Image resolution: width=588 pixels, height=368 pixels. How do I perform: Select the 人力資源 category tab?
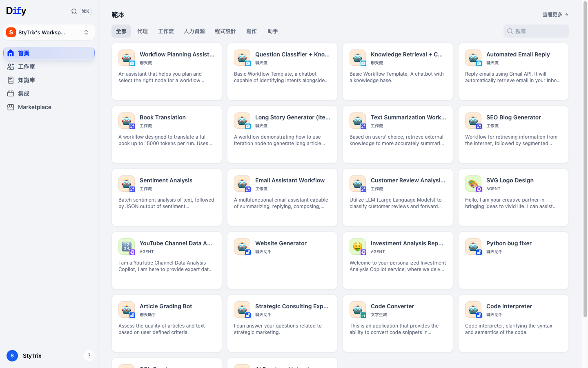[x=194, y=31]
